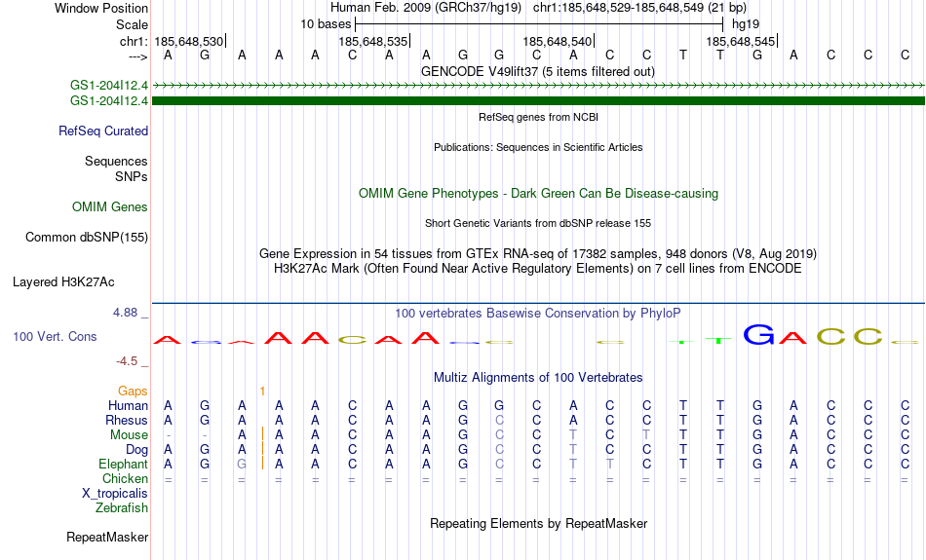Click the Common dbSNP(155) track label
This screenshot has width=926, height=560.
pyautogui.click(x=87, y=238)
